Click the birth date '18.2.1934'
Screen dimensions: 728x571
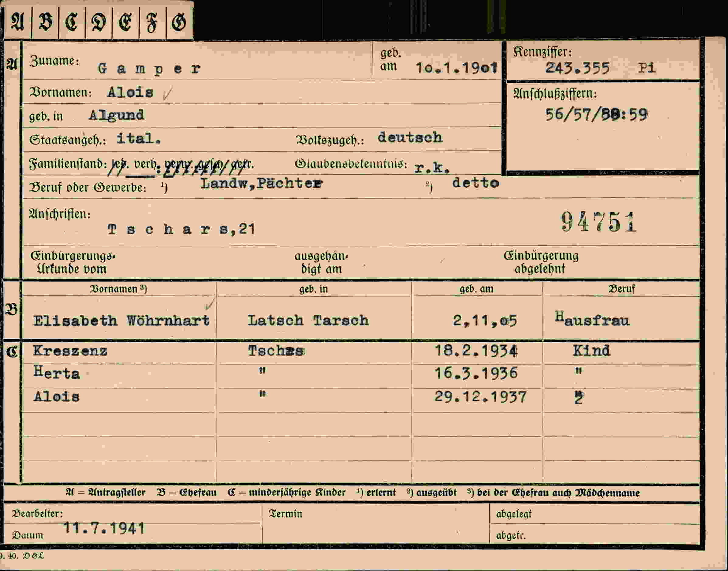[476, 351]
